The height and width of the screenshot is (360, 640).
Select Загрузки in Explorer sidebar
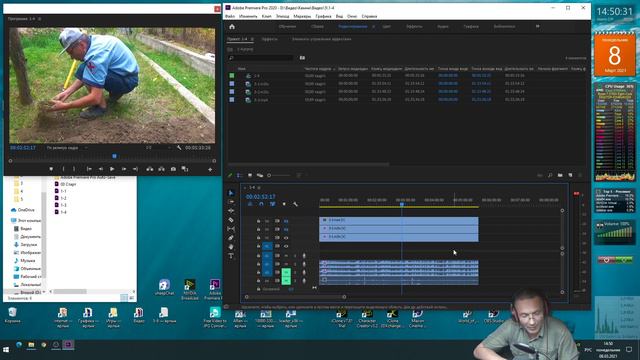pos(28,244)
